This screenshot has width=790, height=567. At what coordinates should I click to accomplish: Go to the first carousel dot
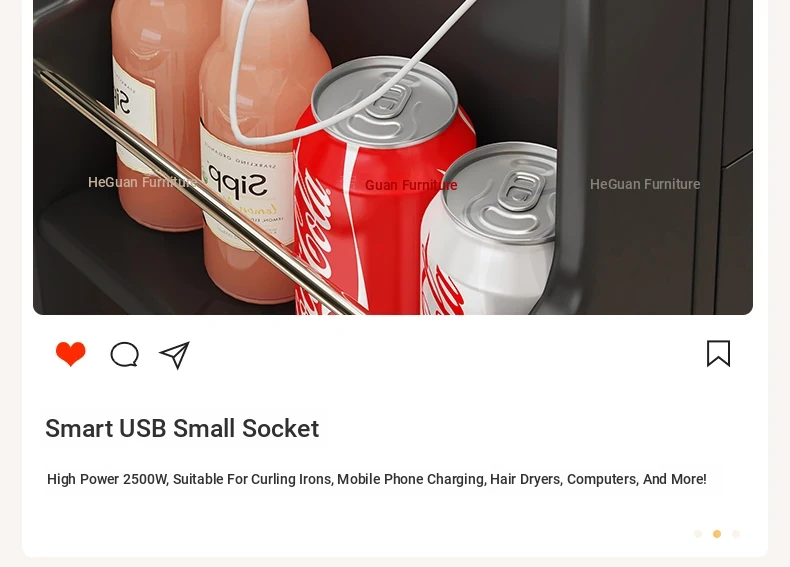[x=698, y=534]
